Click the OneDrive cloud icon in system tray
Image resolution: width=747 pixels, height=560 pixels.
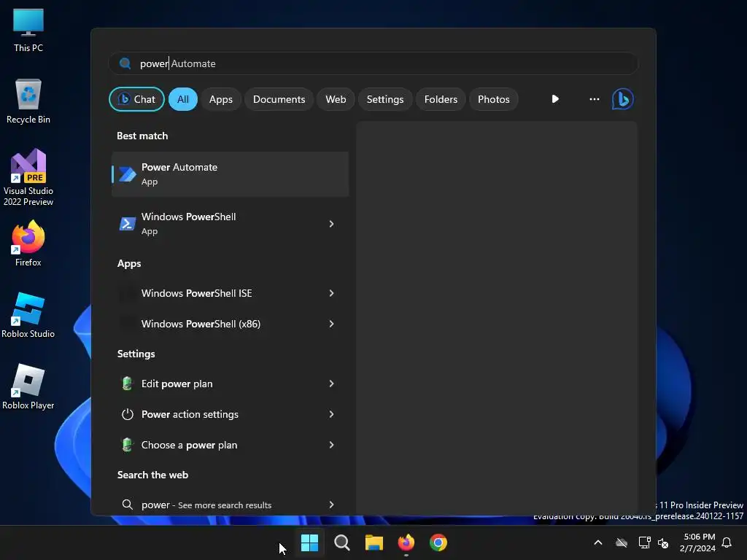(622, 542)
